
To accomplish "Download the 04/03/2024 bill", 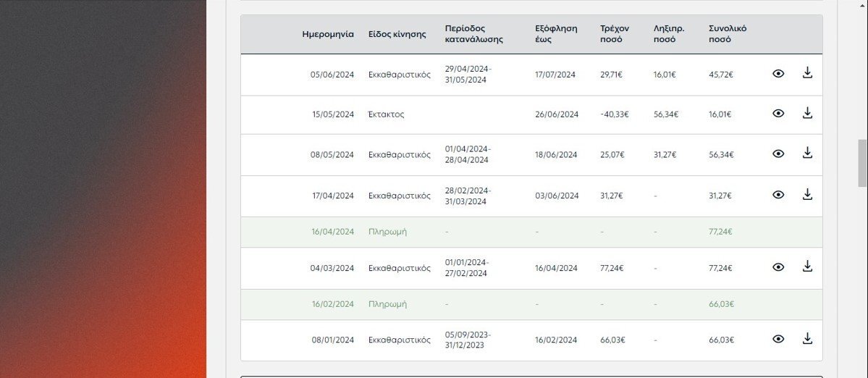I will click(x=807, y=266).
